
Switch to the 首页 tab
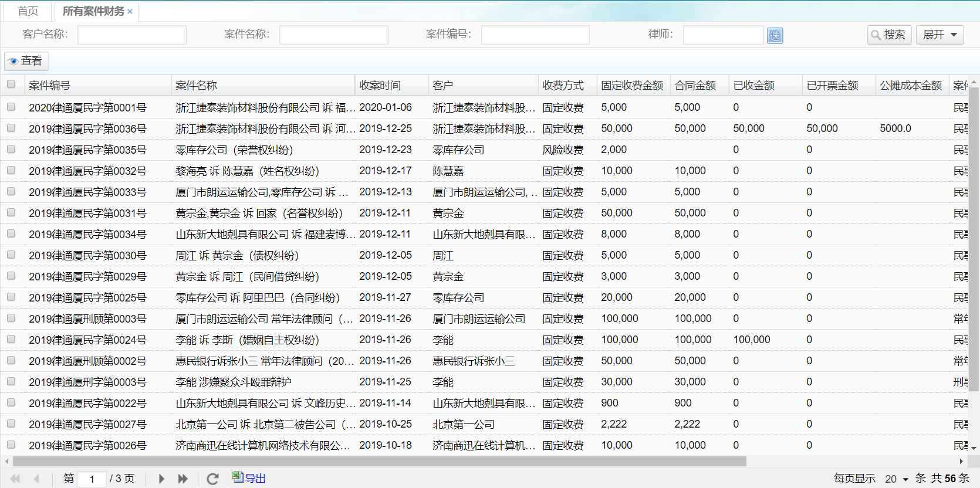tap(28, 11)
